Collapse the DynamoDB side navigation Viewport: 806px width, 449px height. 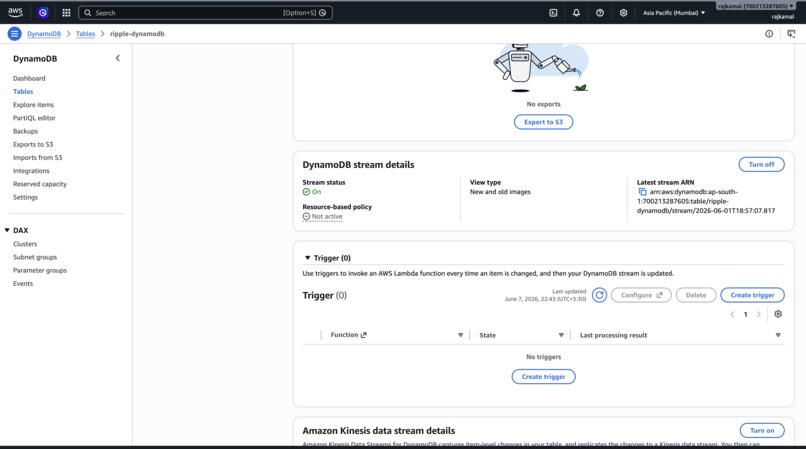click(118, 58)
